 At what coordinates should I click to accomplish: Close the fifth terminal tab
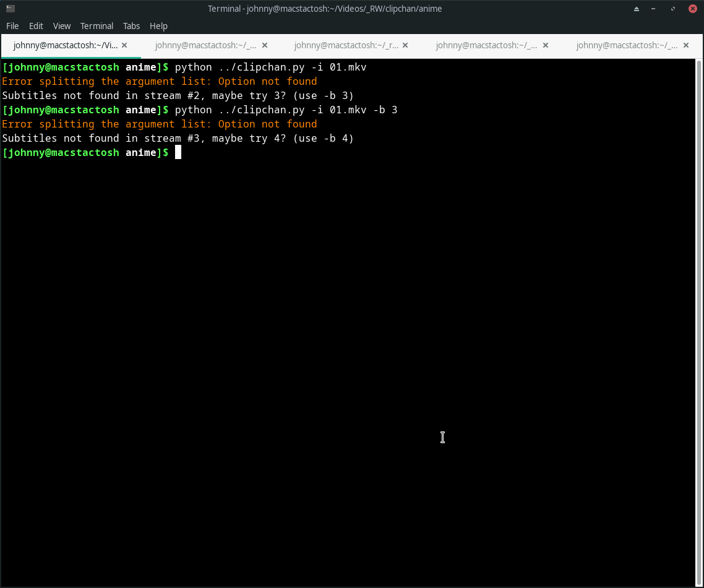686,45
